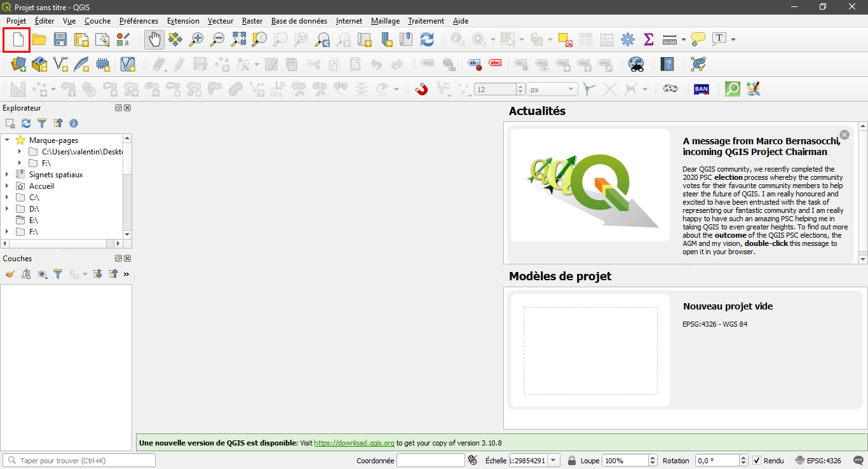Select the Measure line ruler tool
The image size is (868, 469).
(x=670, y=40)
